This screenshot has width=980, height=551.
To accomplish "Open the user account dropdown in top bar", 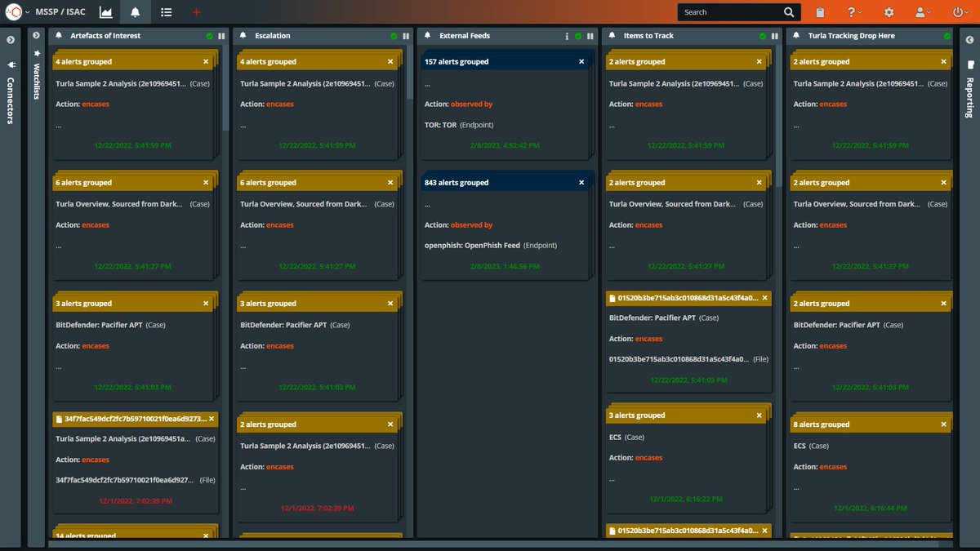I will point(920,12).
